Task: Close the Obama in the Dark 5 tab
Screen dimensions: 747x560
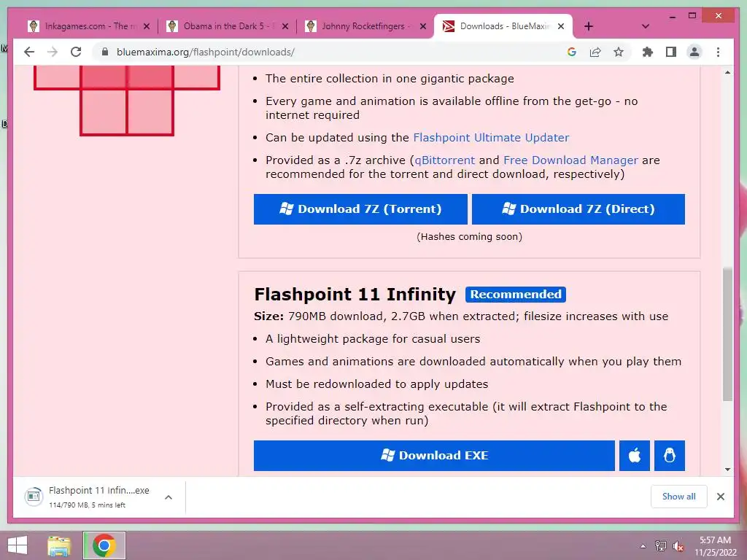Action: pos(285,27)
